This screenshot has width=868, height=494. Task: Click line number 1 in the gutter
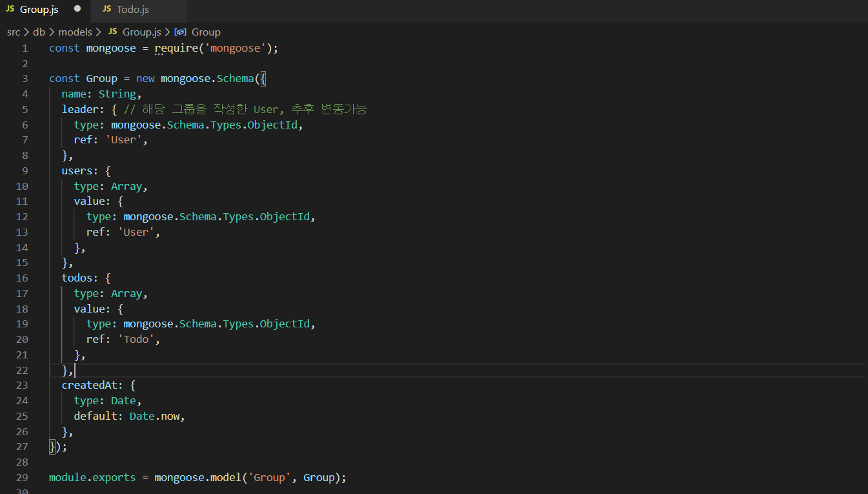(x=25, y=48)
